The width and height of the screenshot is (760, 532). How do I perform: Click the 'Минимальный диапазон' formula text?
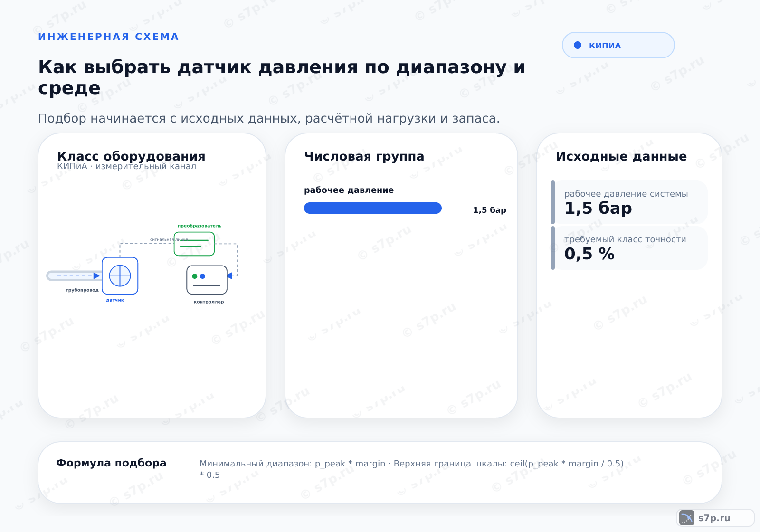point(411,469)
